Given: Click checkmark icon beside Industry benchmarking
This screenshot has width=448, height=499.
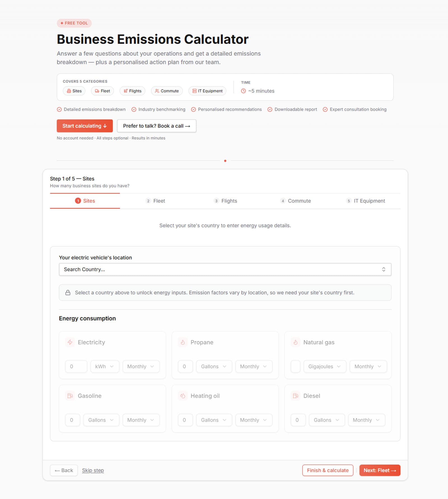Looking at the screenshot, I should tap(134, 109).
